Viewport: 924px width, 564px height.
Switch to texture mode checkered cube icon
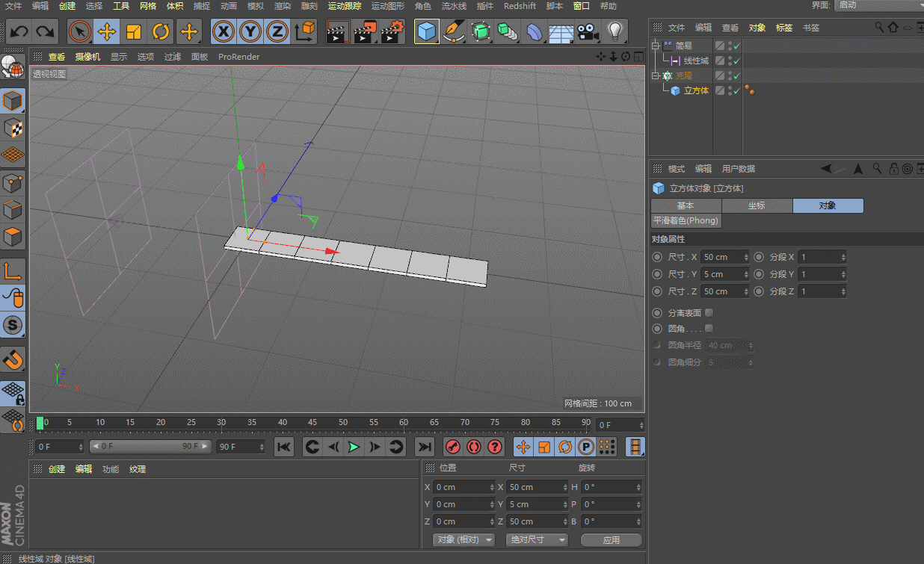(13, 128)
